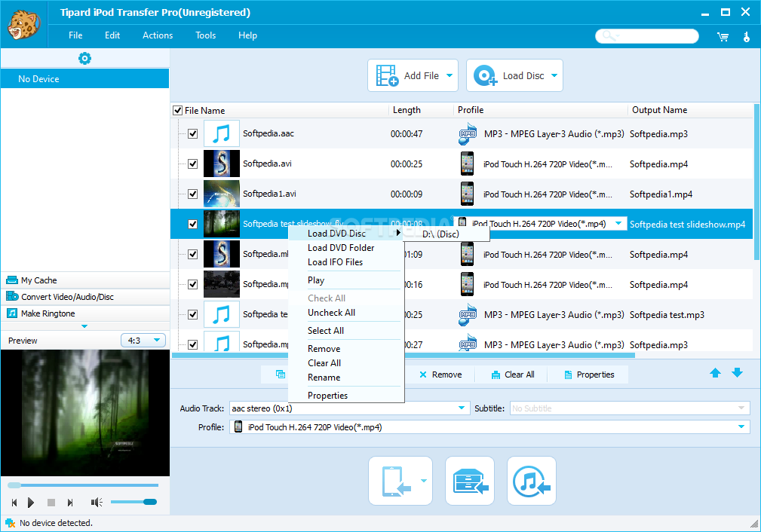Click the Remove button below the file list
761x532 pixels.
[440, 375]
